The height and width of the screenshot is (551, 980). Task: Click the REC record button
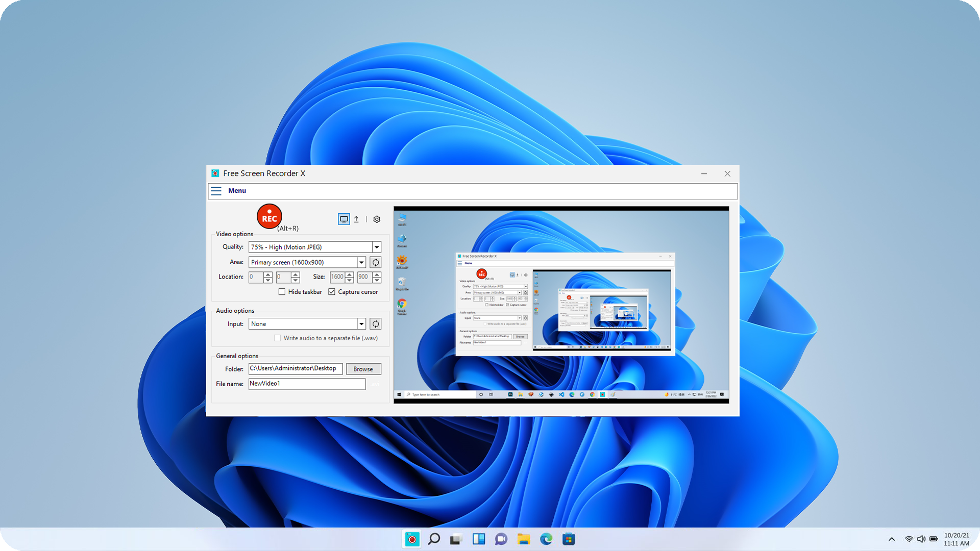269,216
